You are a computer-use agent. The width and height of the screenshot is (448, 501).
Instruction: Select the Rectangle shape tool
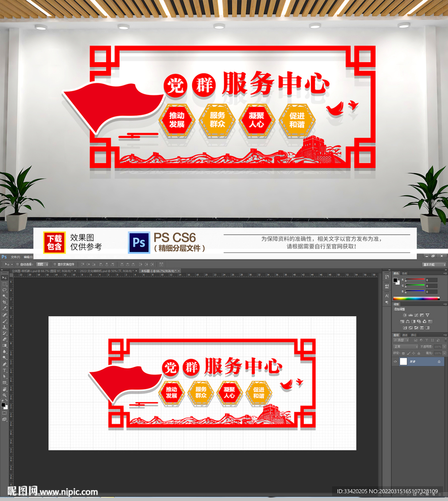(x=4, y=383)
